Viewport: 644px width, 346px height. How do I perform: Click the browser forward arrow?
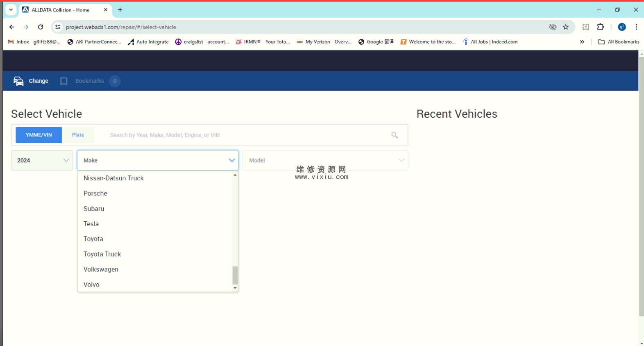(x=26, y=27)
